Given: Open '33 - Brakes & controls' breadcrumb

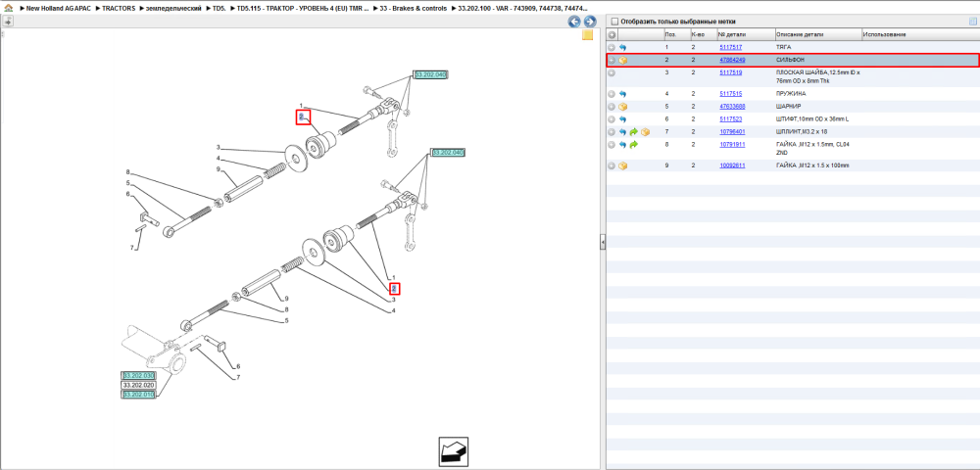Looking at the screenshot, I should coord(414,9).
